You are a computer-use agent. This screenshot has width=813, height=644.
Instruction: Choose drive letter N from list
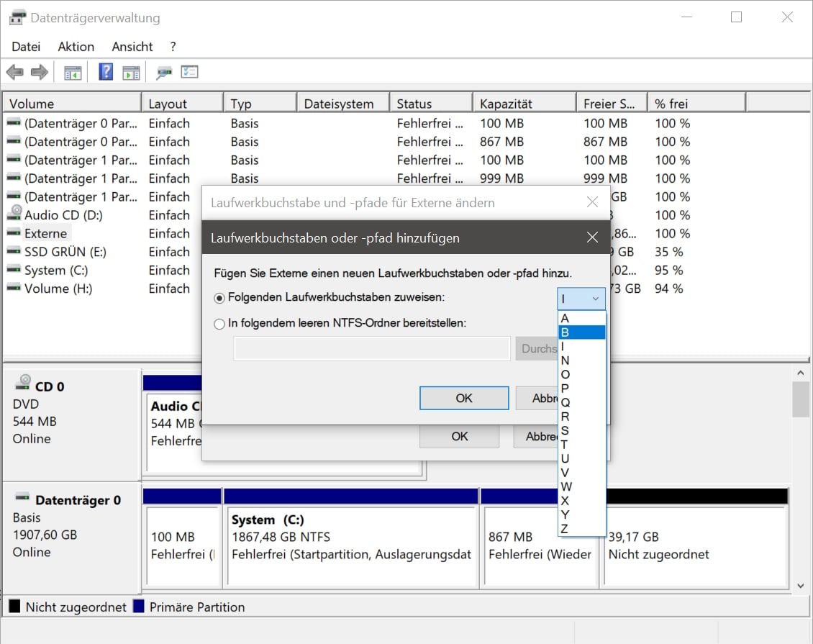pyautogui.click(x=582, y=360)
